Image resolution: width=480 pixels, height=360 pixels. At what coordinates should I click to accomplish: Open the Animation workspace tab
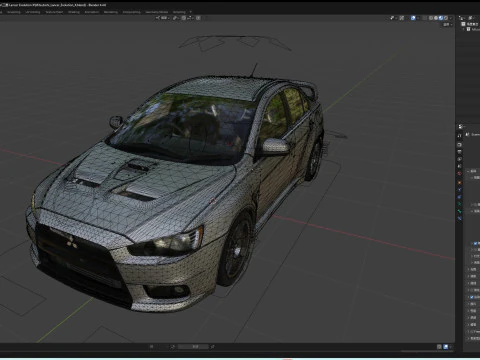tap(92, 12)
